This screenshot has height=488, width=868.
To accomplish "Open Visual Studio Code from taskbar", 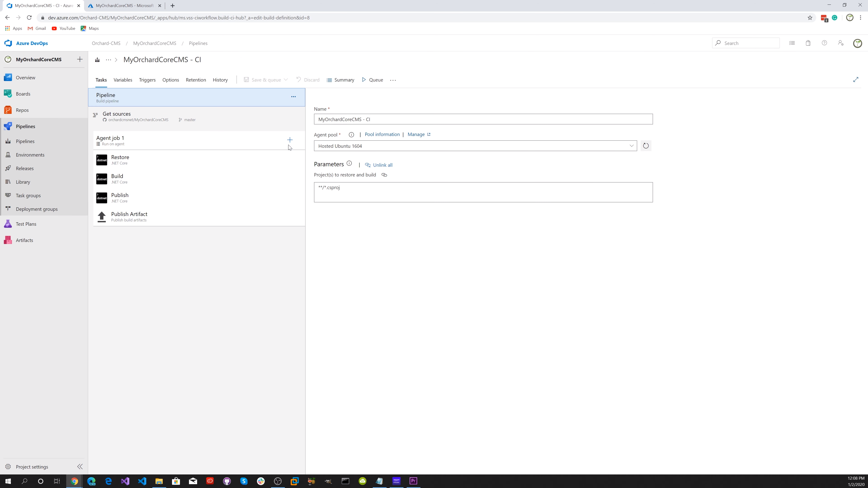I will tap(142, 481).
